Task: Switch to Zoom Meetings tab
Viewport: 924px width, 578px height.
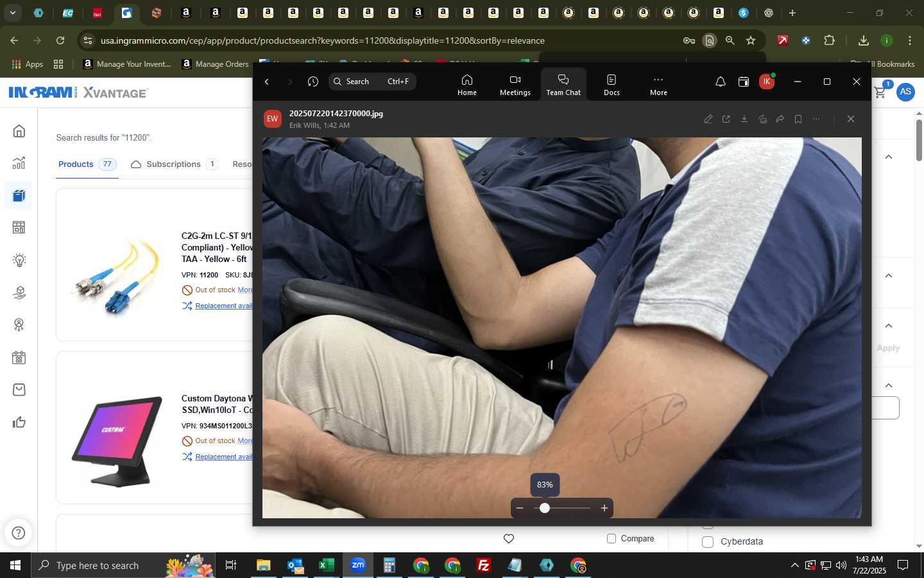Action: tap(515, 84)
